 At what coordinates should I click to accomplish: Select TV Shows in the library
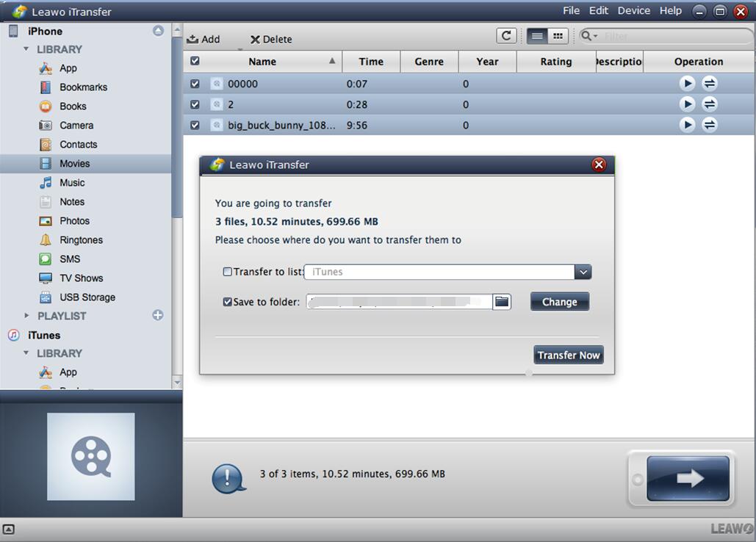[x=81, y=278]
